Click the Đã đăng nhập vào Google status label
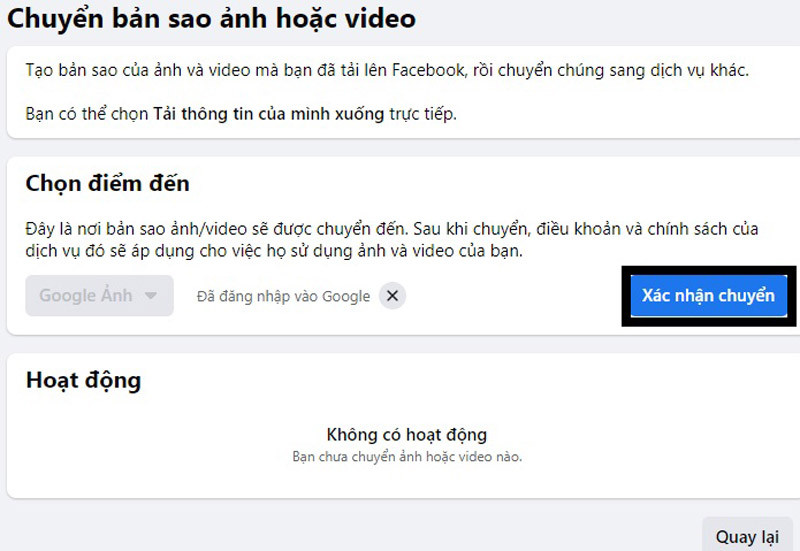Viewport: 800px width, 551px height. click(283, 296)
